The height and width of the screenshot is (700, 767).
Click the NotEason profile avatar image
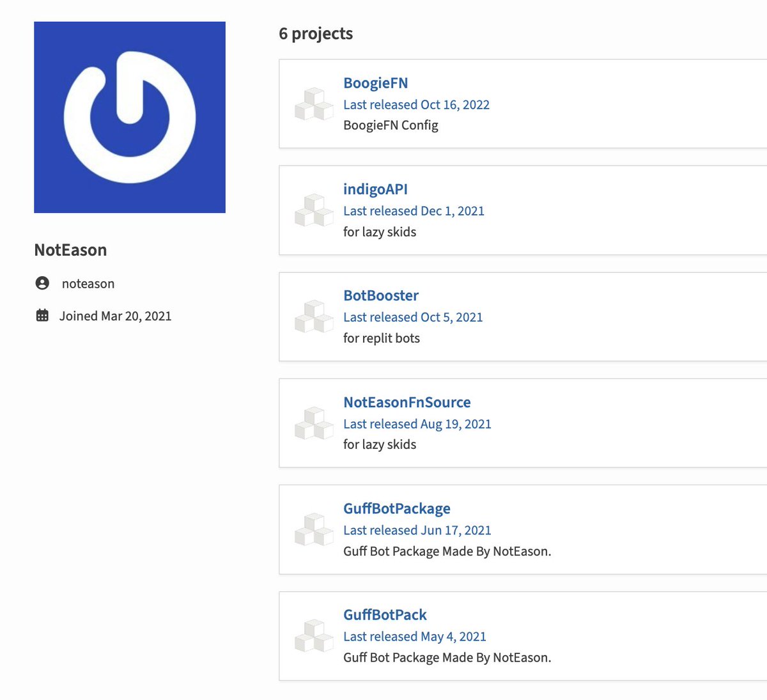tap(130, 117)
